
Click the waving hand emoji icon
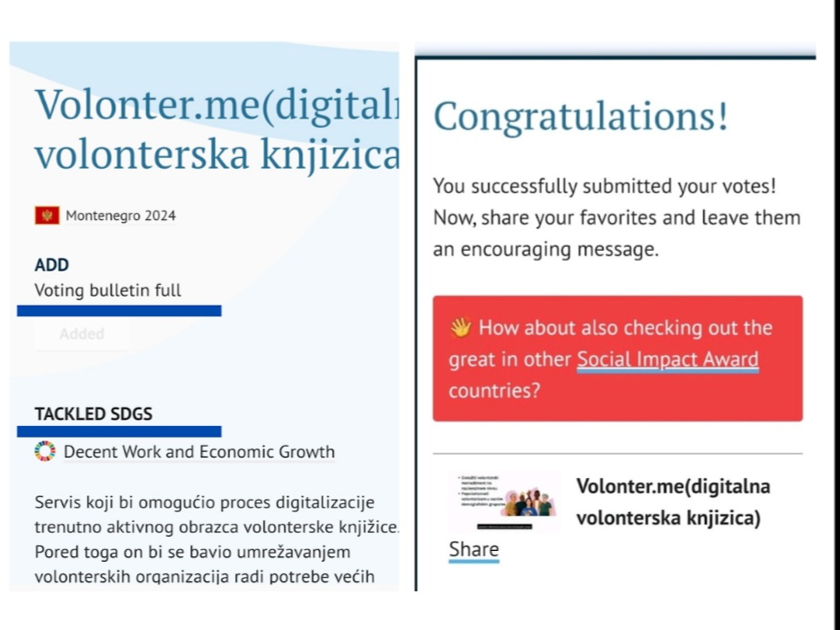coord(461,327)
